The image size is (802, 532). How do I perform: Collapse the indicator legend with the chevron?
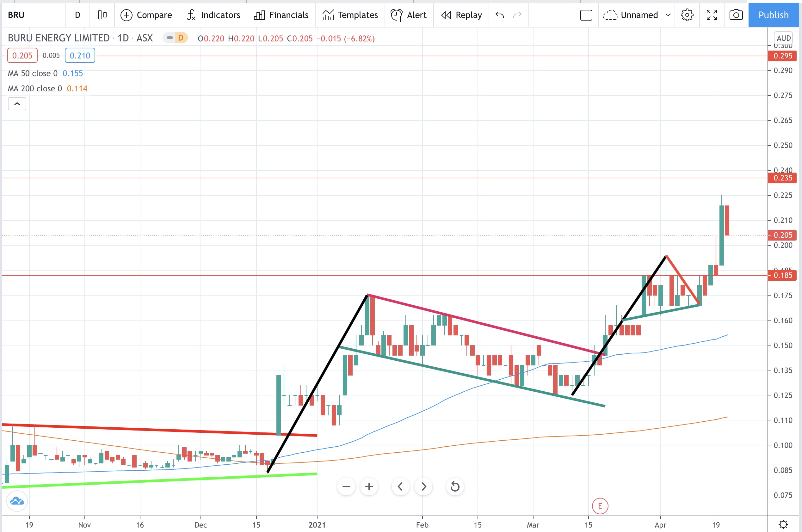[17, 103]
